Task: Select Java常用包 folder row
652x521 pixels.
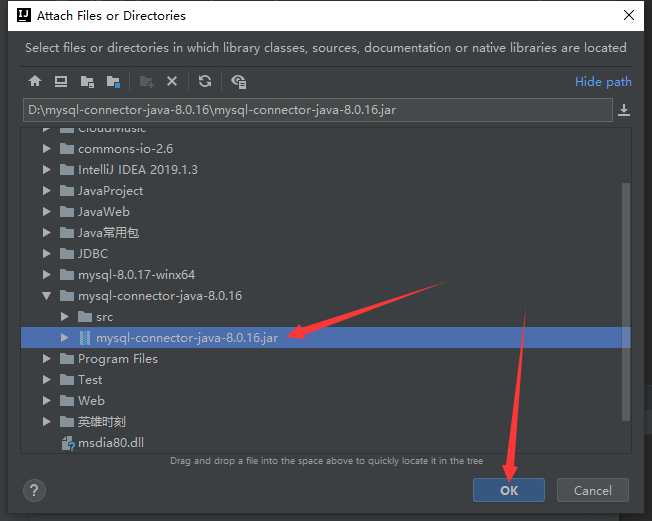Action: coord(326,232)
